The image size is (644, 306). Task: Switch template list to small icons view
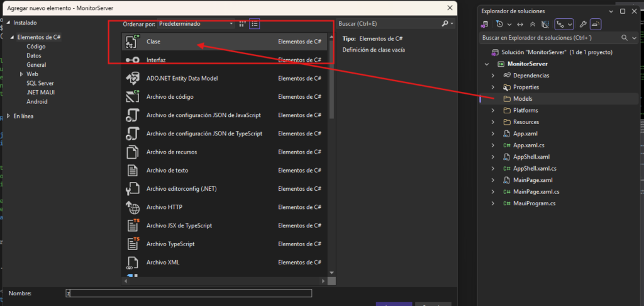coord(255,24)
